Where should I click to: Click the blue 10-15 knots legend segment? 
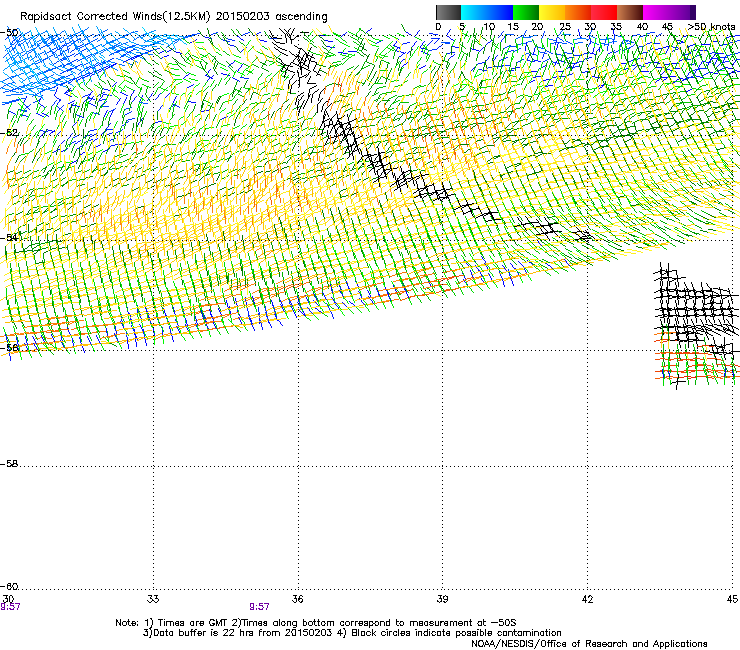[x=500, y=12]
